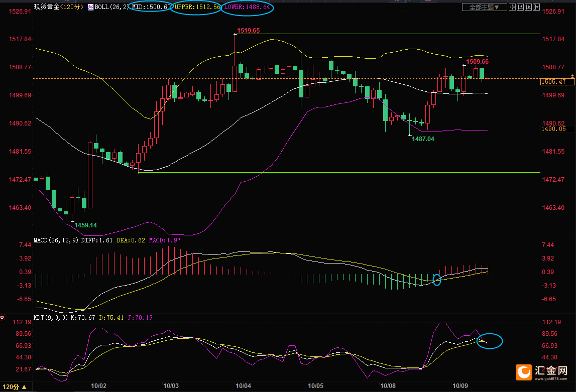Click the current price tag 1505.47
The height and width of the screenshot is (392, 576).
point(557,82)
